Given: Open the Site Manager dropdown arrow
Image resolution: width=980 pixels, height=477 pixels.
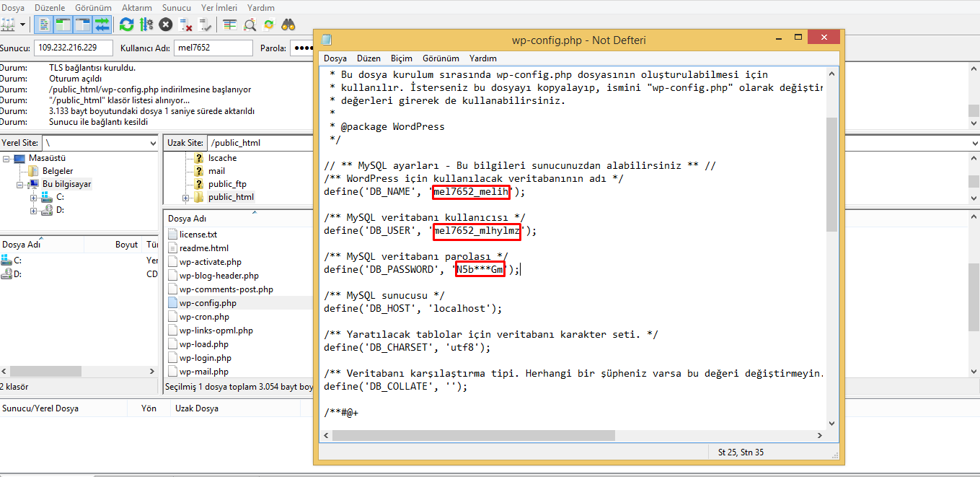Looking at the screenshot, I should tap(23, 25).
